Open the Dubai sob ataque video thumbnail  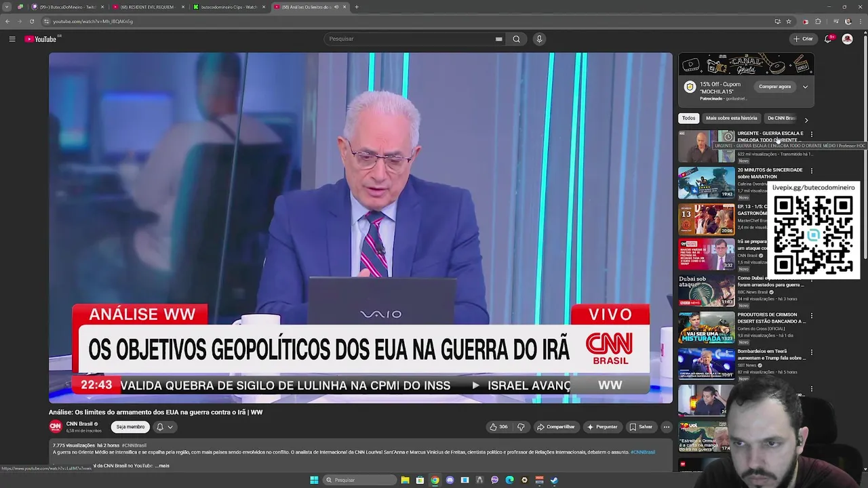coord(706,291)
